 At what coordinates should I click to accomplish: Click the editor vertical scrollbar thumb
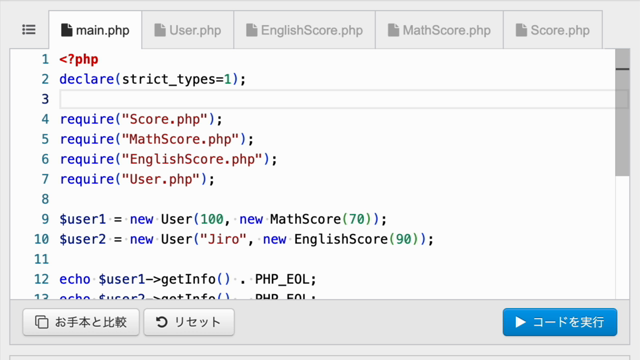pyautogui.click(x=622, y=112)
